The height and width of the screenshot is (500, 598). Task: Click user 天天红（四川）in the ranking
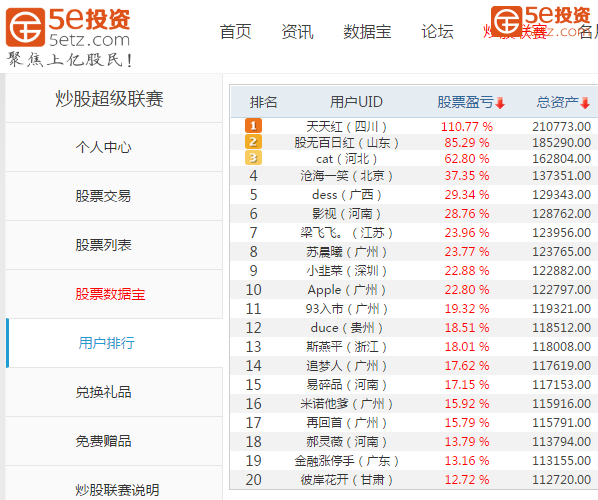tap(346, 126)
